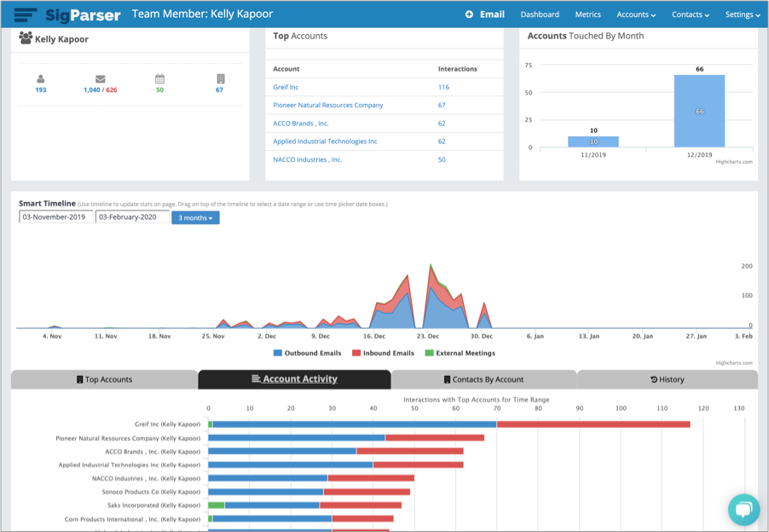This screenshot has height=532, width=769.
Task: Open the ACCO Brands, Inc. account link
Action: tap(301, 124)
